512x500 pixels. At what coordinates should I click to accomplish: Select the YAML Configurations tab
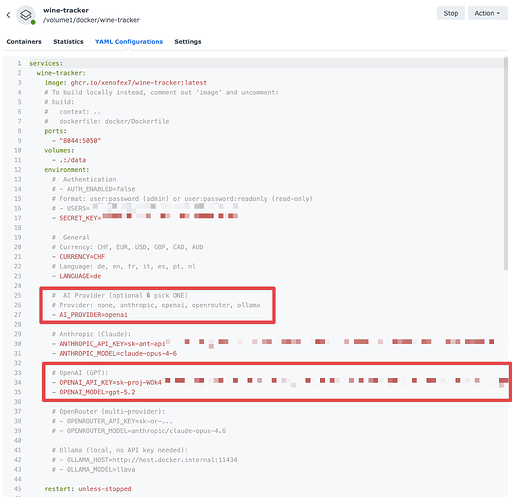click(x=129, y=42)
